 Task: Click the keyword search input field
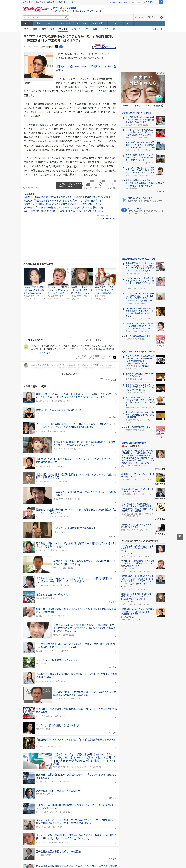coord(44,18)
